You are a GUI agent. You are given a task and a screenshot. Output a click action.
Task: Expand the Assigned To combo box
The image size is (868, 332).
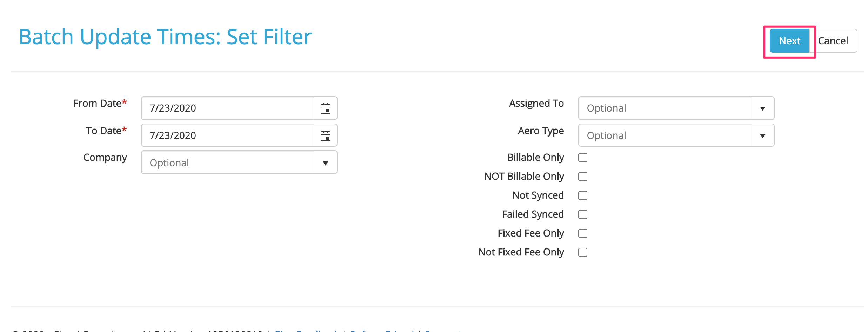tap(676, 108)
